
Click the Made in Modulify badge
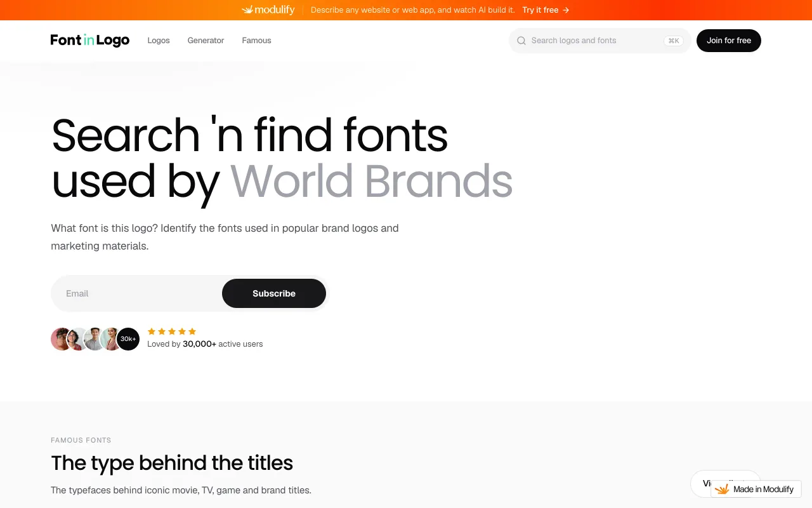click(756, 489)
